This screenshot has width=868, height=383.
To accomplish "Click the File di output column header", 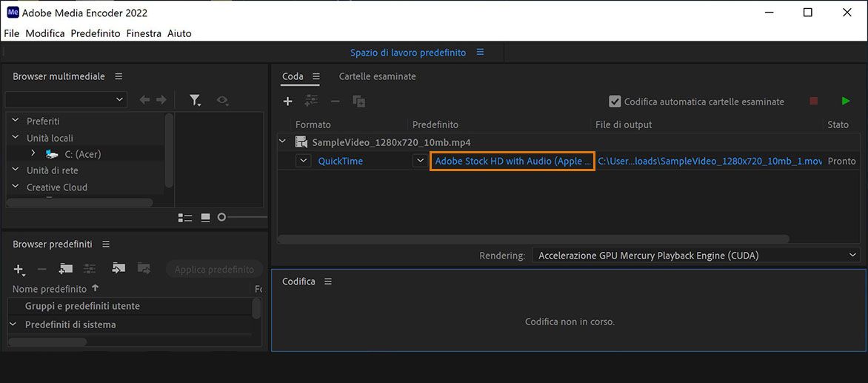I will click(624, 124).
